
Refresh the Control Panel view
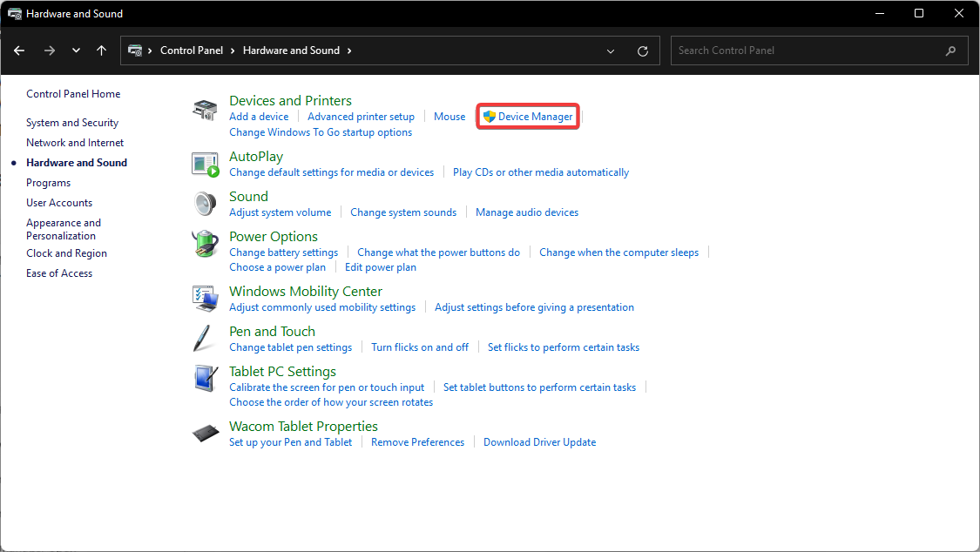643,51
